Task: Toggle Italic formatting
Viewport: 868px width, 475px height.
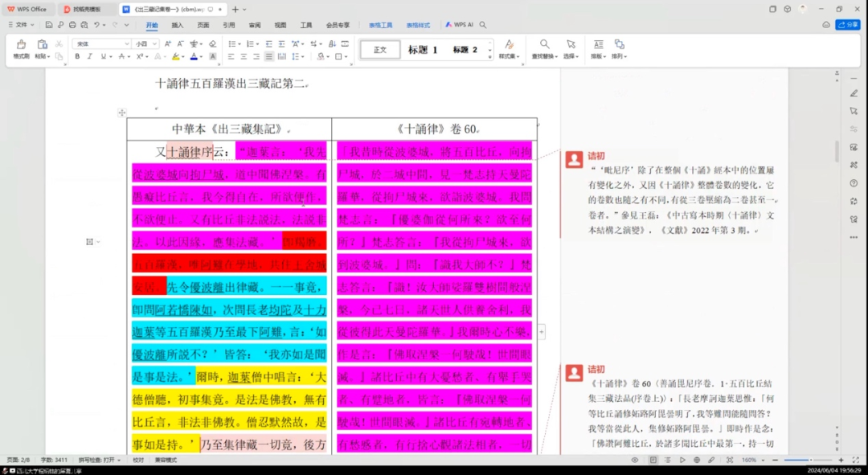Action: [x=90, y=56]
